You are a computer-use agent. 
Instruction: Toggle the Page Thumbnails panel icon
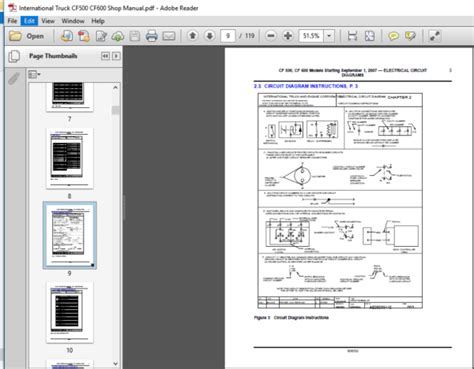pyautogui.click(x=14, y=56)
